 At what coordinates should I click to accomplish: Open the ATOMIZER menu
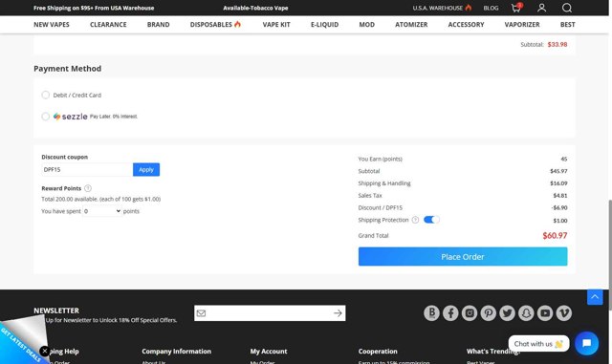pyautogui.click(x=411, y=24)
